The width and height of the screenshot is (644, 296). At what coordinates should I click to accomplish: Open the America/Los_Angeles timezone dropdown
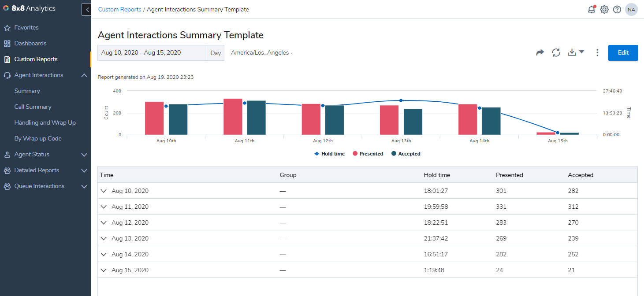[x=262, y=53]
